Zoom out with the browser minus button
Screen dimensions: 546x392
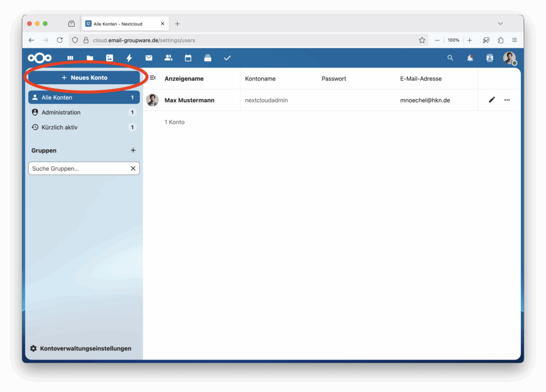[437, 40]
